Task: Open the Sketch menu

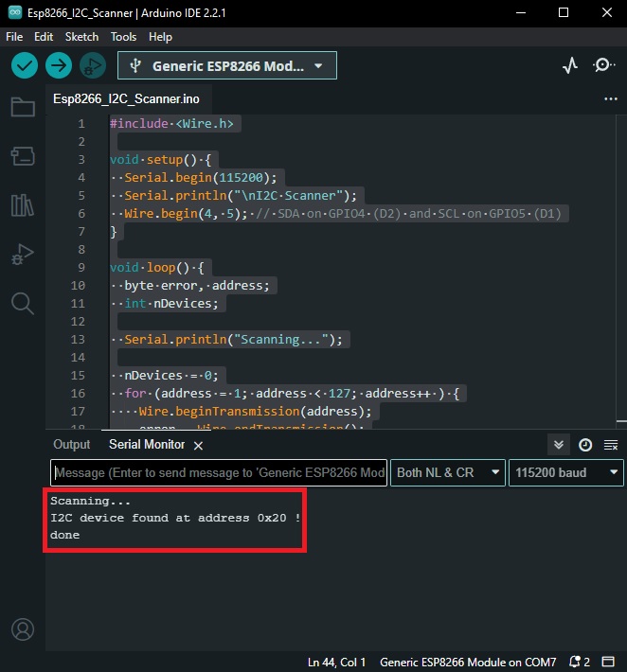Action: 81,37
